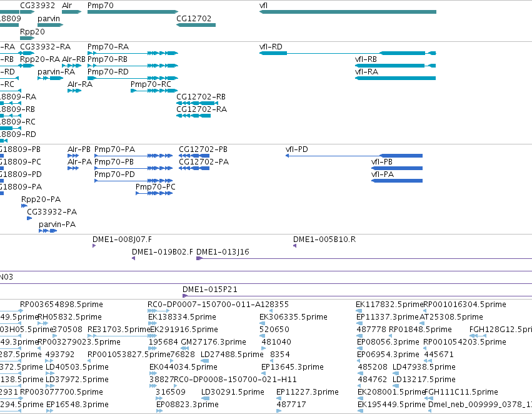Click protein CG12702-PB
The width and height of the screenshot is (532, 414).
click(x=194, y=156)
